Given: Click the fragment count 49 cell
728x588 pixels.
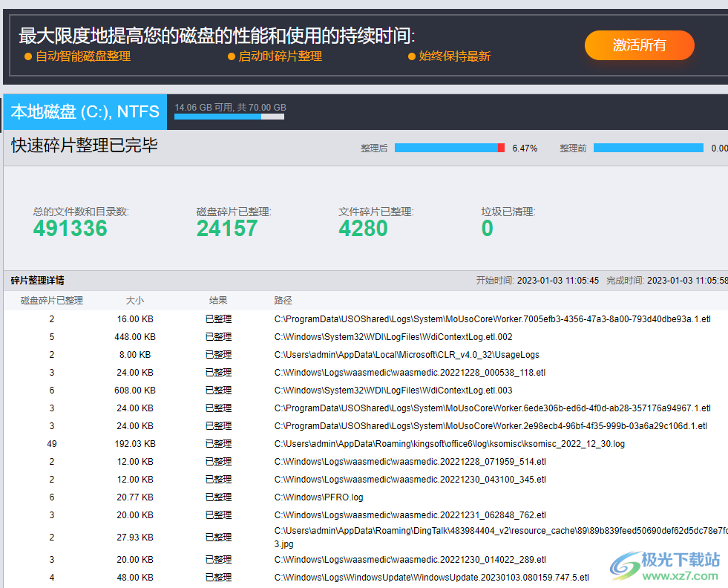Looking at the screenshot, I should click(51, 444).
